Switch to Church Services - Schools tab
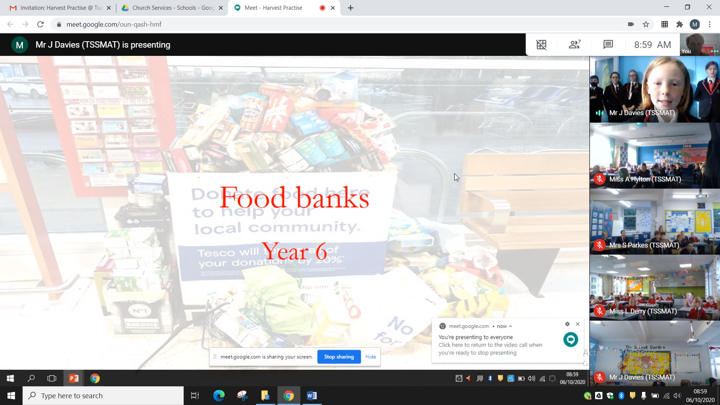This screenshot has height=405, width=720. 169,8
